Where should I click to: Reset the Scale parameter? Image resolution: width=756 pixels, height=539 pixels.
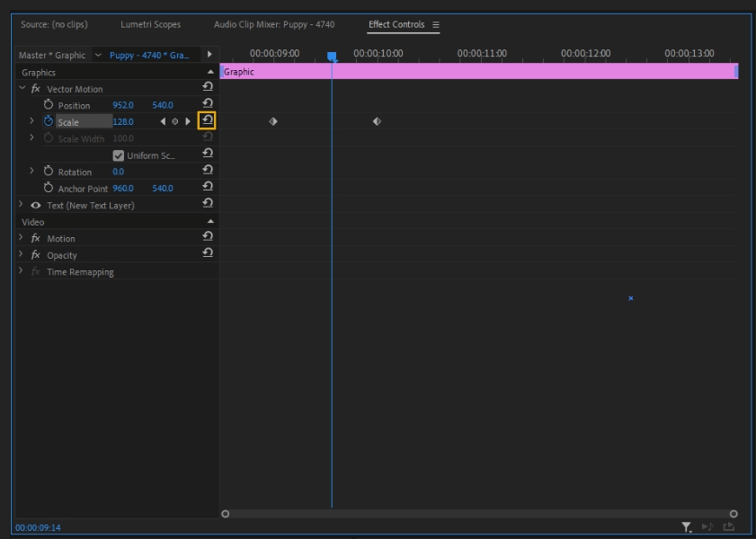click(207, 120)
